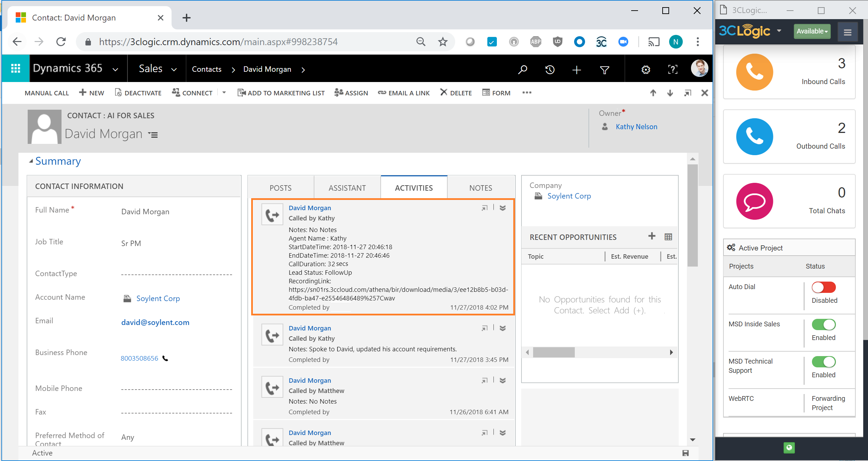The image size is (868, 461).
Task: Click the Job Title field value Sr PM
Action: point(131,243)
